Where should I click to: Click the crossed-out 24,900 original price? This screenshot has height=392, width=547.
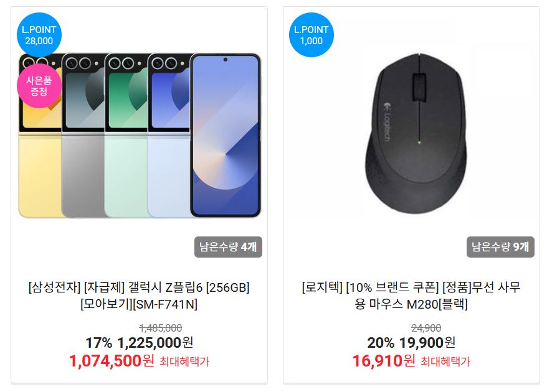tap(426, 328)
